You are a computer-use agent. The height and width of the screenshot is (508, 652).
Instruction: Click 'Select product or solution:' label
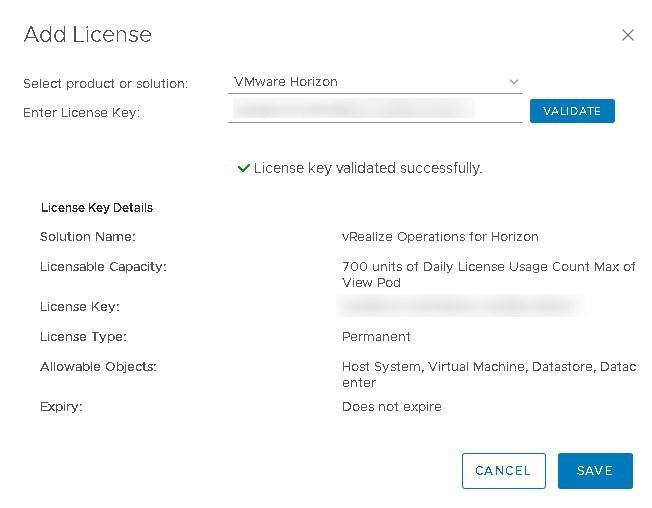(106, 84)
